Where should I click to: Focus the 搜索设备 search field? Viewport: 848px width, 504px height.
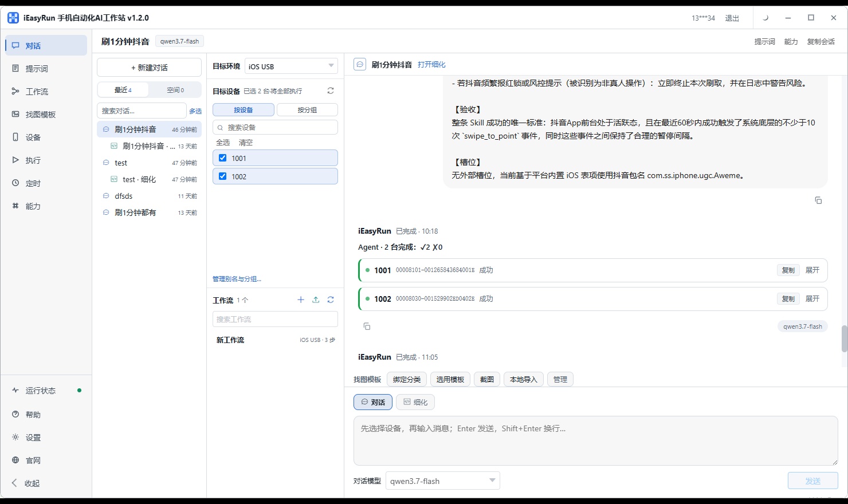275,127
